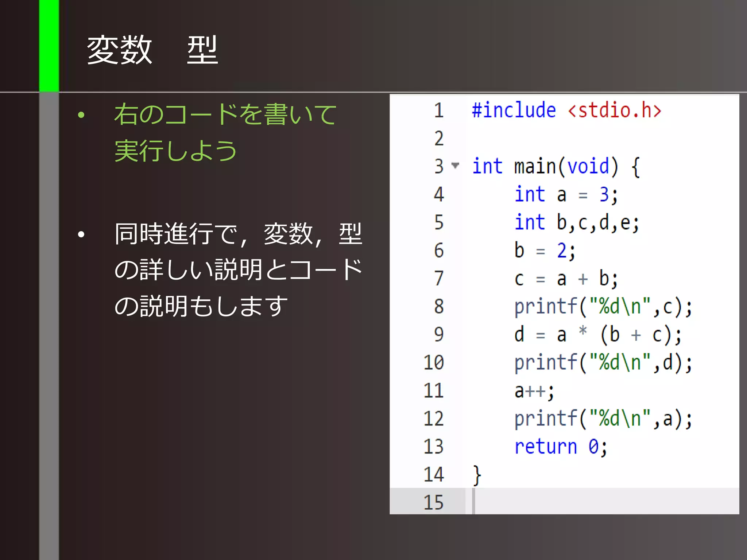Click the line の詳しい説明とコード
747x560 pixels.
point(239,270)
